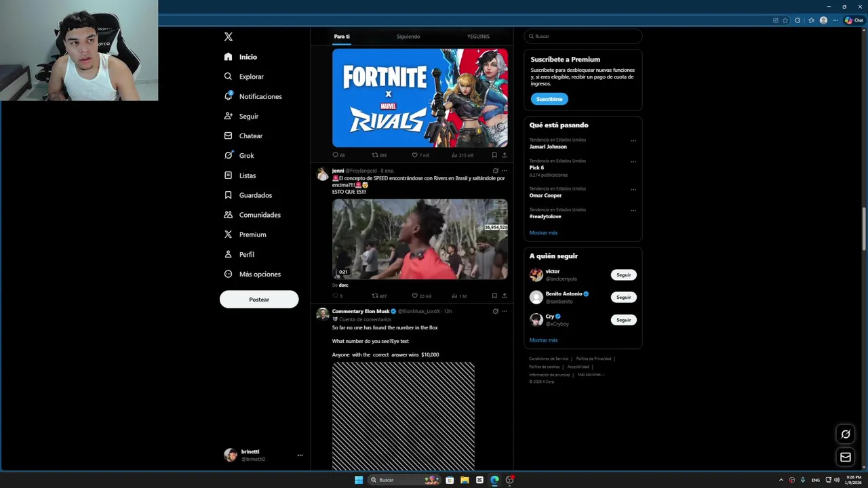Open Edge profile avatar in toolbar
This screenshot has width=868, height=488.
click(823, 20)
